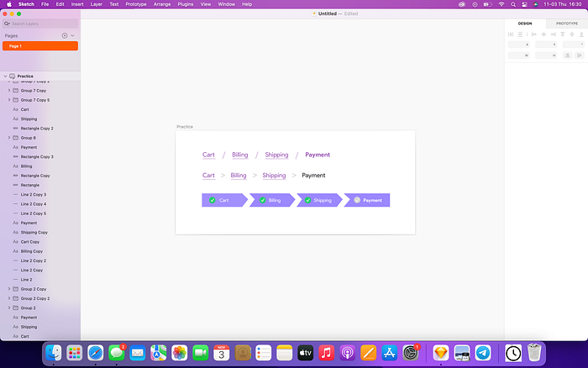Image resolution: width=588 pixels, height=368 pixels.
Task: Collapse the Practice artboard in layer list
Action: (5, 76)
